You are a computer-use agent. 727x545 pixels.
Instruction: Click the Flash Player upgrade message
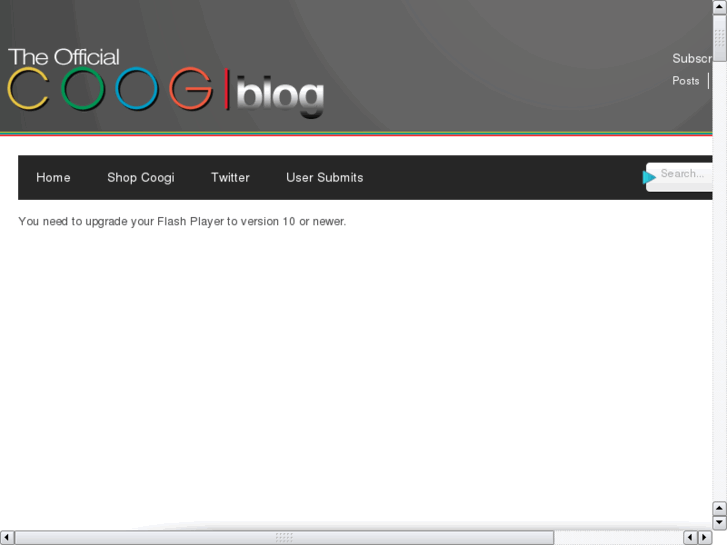tap(182, 222)
